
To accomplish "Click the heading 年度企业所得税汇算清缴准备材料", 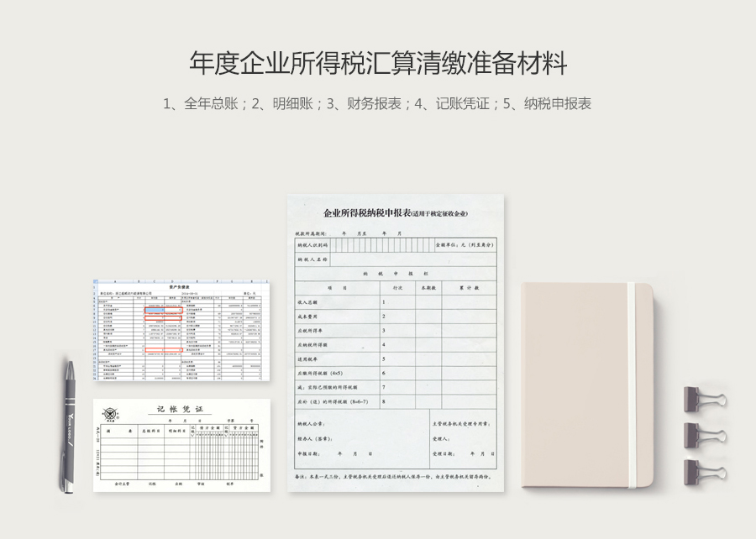I will click(377, 63).
